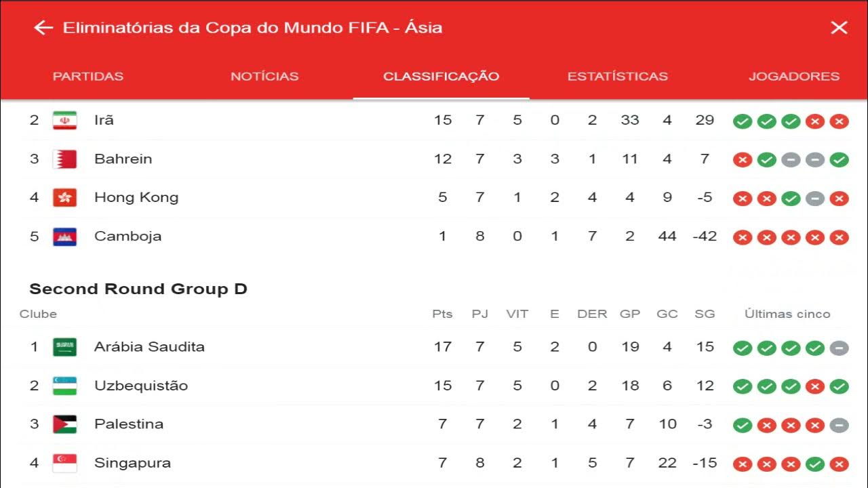The image size is (868, 488).
Task: Open the PARTIDAS tab
Action: [x=88, y=77]
